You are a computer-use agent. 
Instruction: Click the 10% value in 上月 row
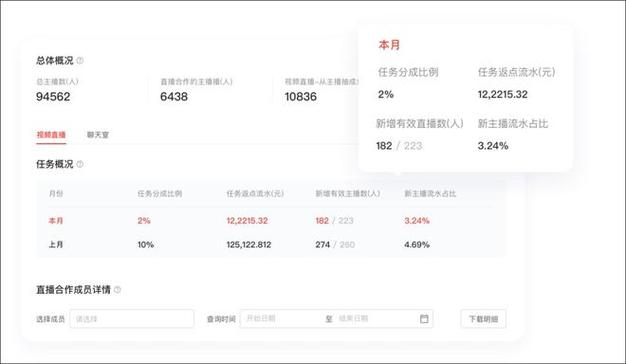click(146, 245)
